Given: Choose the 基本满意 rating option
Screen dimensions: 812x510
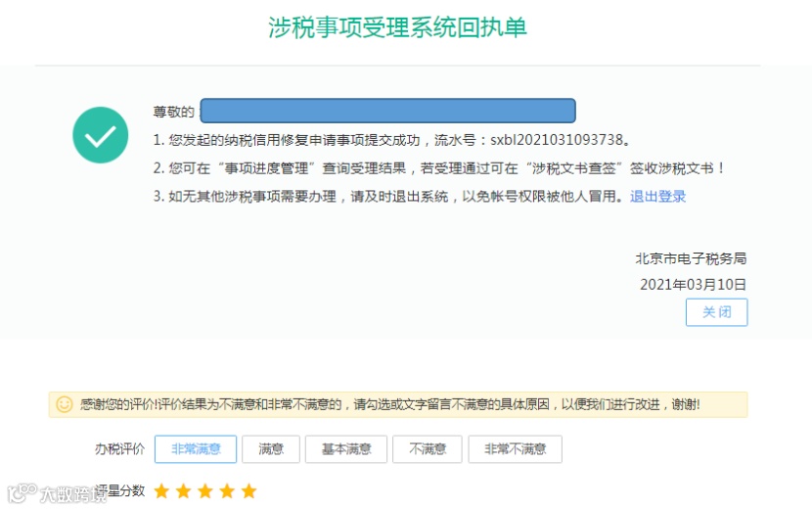Looking at the screenshot, I should 346,449.
